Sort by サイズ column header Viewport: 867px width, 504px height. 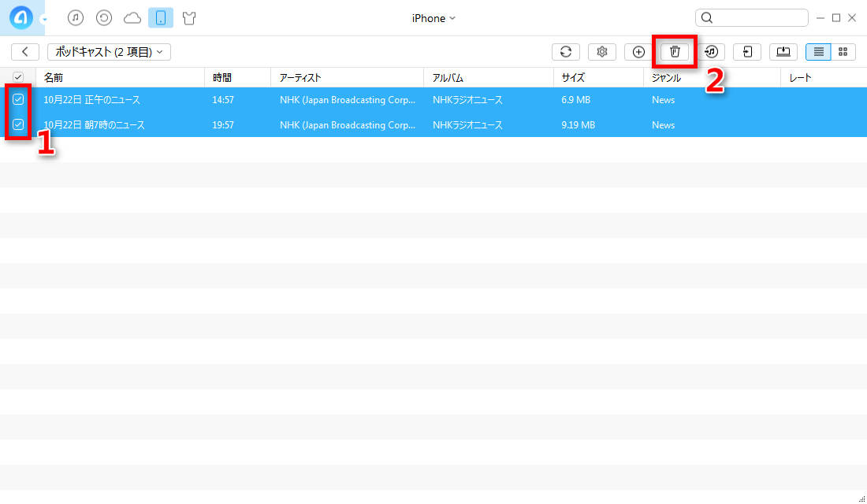pyautogui.click(x=598, y=77)
